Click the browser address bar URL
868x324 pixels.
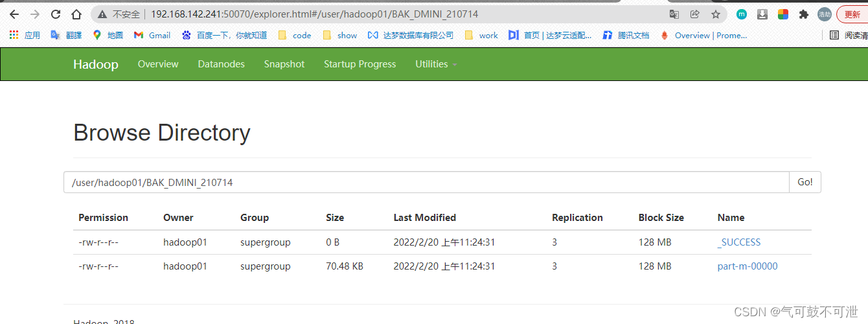[315, 14]
